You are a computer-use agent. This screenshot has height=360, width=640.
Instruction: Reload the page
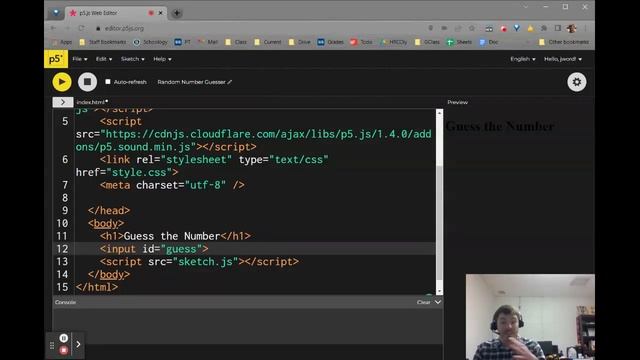point(81,28)
